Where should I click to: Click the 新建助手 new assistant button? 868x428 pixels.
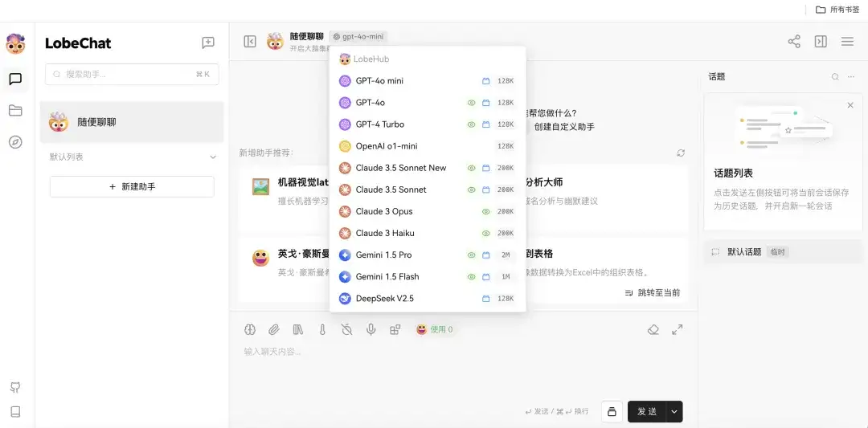132,187
